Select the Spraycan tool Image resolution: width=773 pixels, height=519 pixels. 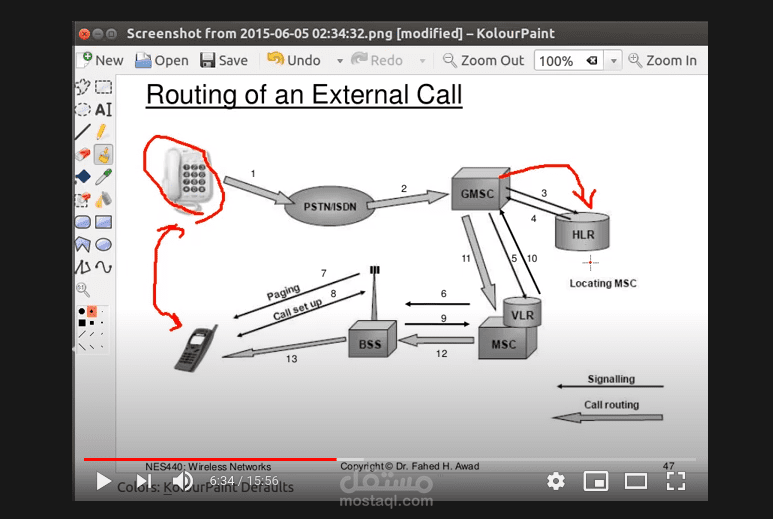coord(104,200)
